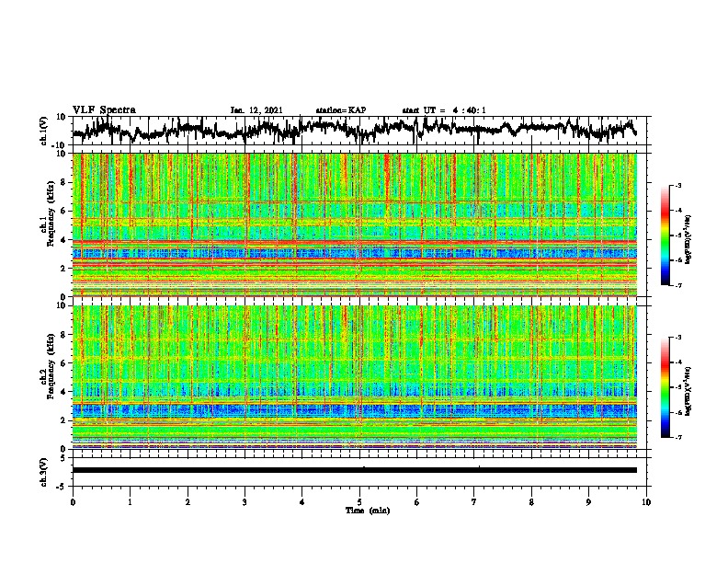Click the "station=KAP" header label
The height and width of the screenshot is (563, 728).
pyautogui.click(x=341, y=110)
